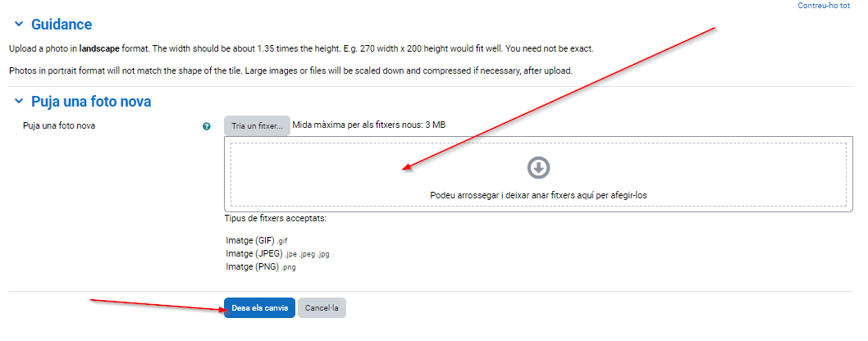Click the 'Puja una foto nova' section heading
Viewport: 868px width, 341px height.
coord(90,102)
